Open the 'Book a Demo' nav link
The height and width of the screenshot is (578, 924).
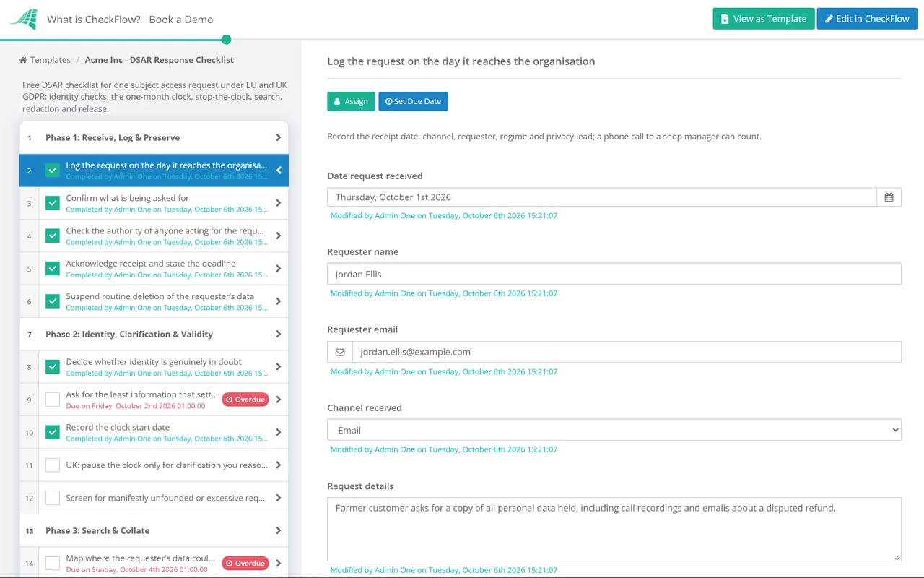click(181, 20)
